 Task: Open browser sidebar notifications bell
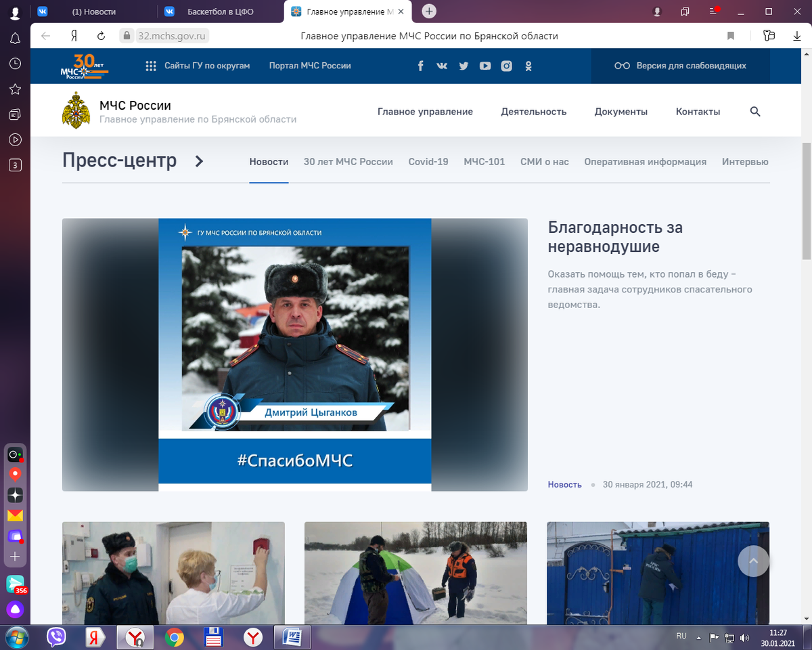15,39
